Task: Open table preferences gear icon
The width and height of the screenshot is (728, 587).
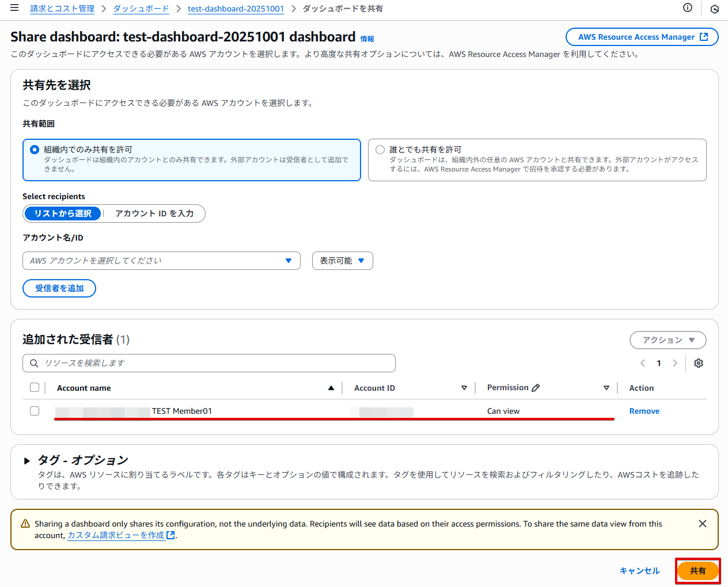Action: point(698,363)
